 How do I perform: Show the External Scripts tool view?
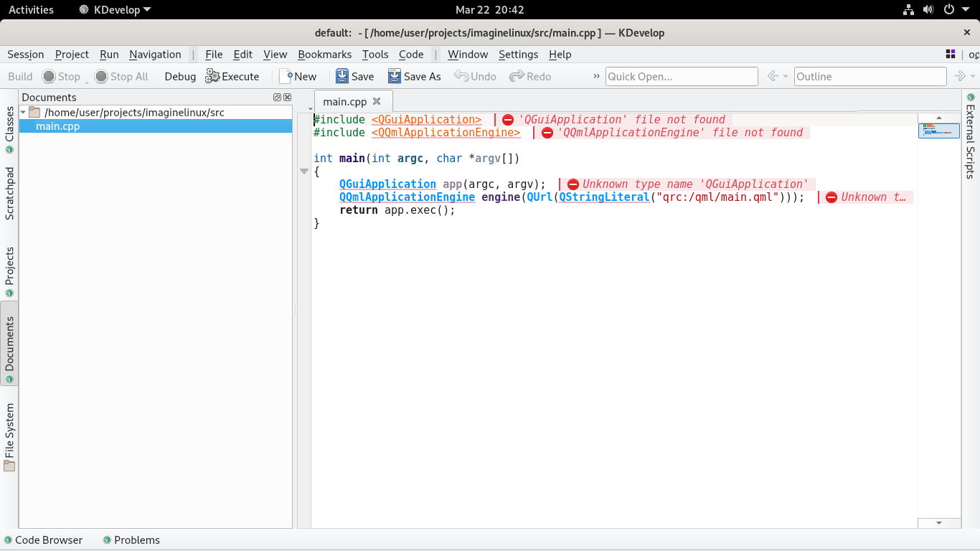tap(971, 135)
